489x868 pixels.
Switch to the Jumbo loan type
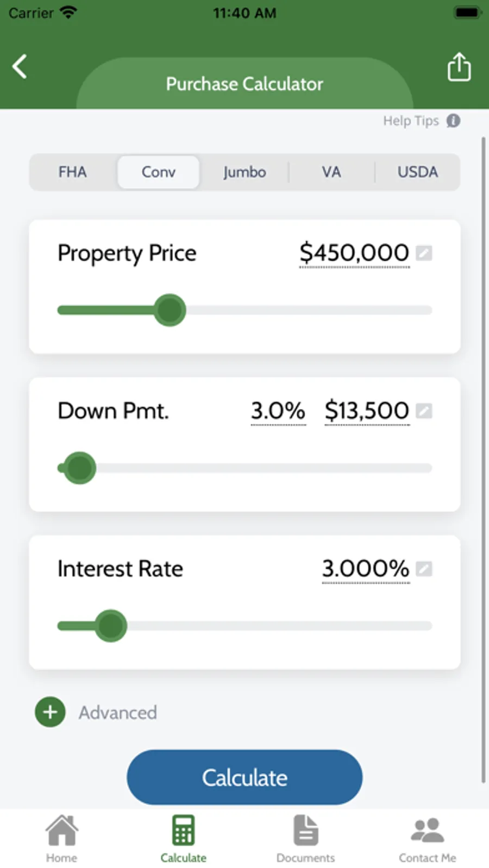[x=244, y=172]
